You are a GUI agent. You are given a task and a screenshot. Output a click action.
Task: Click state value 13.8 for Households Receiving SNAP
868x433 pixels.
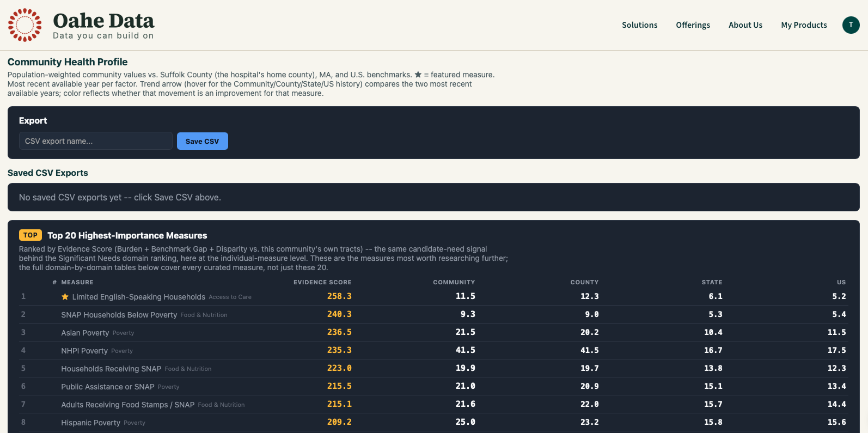[x=713, y=368]
